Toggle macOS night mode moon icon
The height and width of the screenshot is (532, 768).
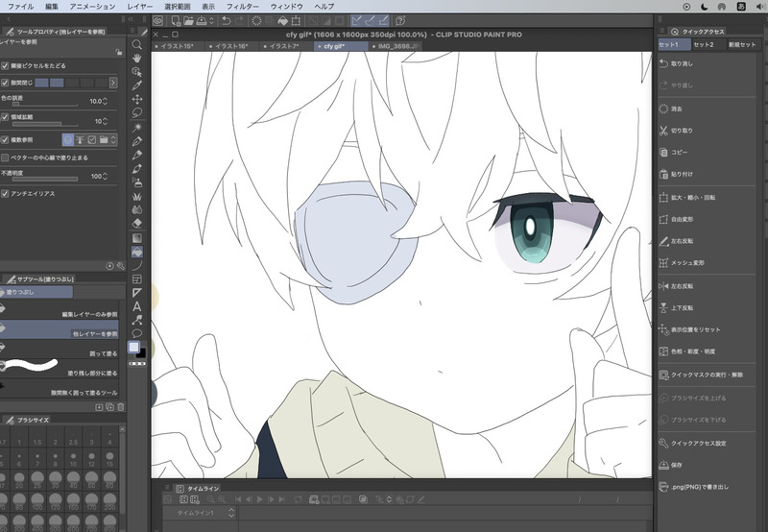click(705, 7)
